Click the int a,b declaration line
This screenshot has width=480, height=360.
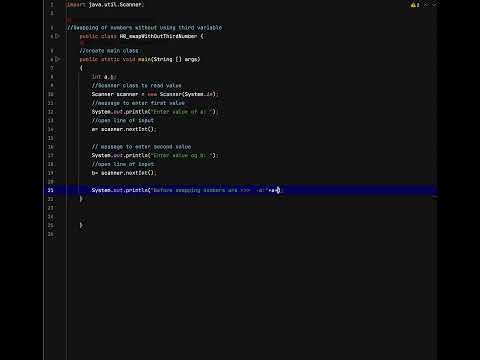tap(104, 77)
